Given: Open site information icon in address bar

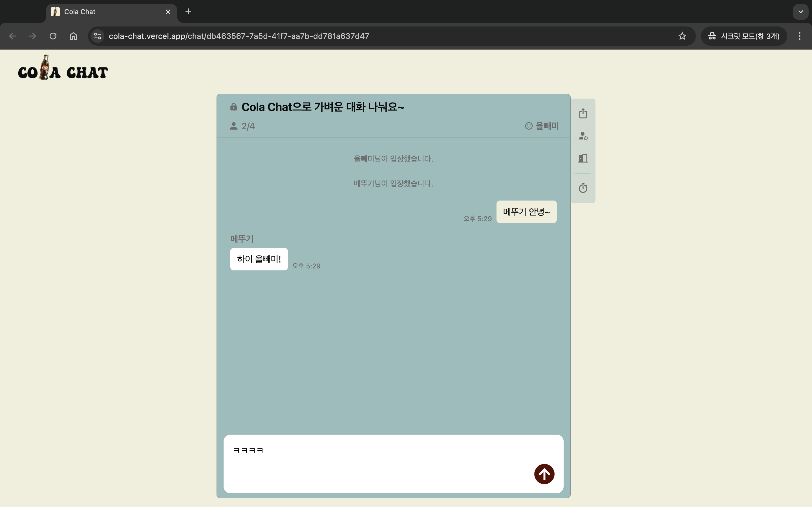Looking at the screenshot, I should click(98, 36).
